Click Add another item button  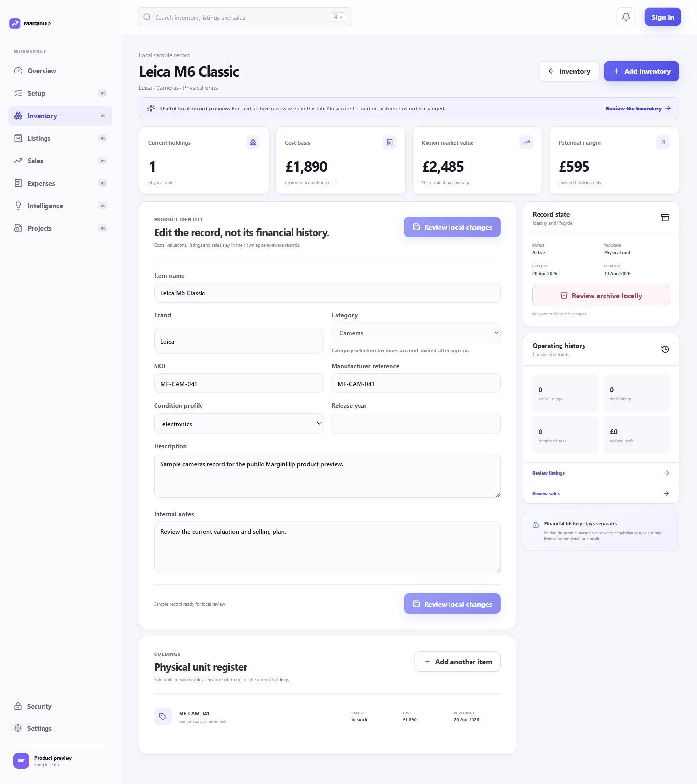(x=457, y=661)
